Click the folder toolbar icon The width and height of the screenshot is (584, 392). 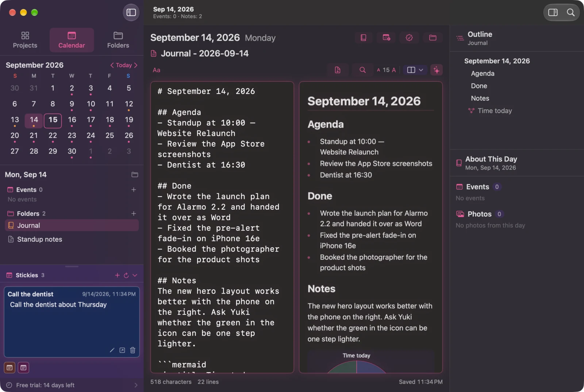(433, 38)
